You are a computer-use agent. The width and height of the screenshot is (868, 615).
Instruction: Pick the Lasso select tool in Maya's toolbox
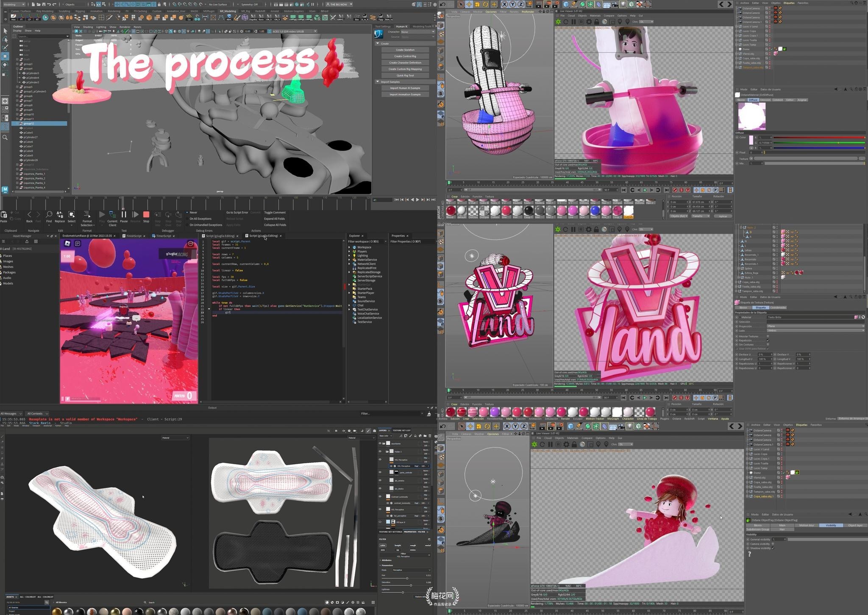pyautogui.click(x=5, y=39)
